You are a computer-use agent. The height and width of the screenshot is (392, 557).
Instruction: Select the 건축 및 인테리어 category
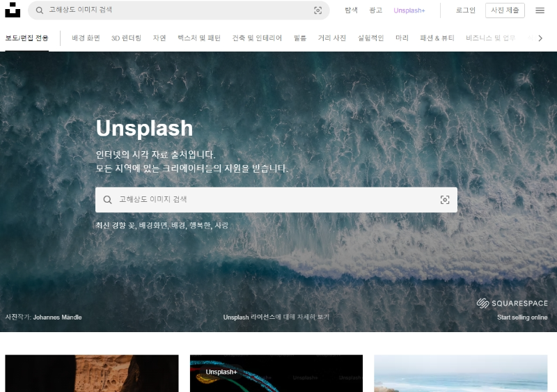click(257, 38)
